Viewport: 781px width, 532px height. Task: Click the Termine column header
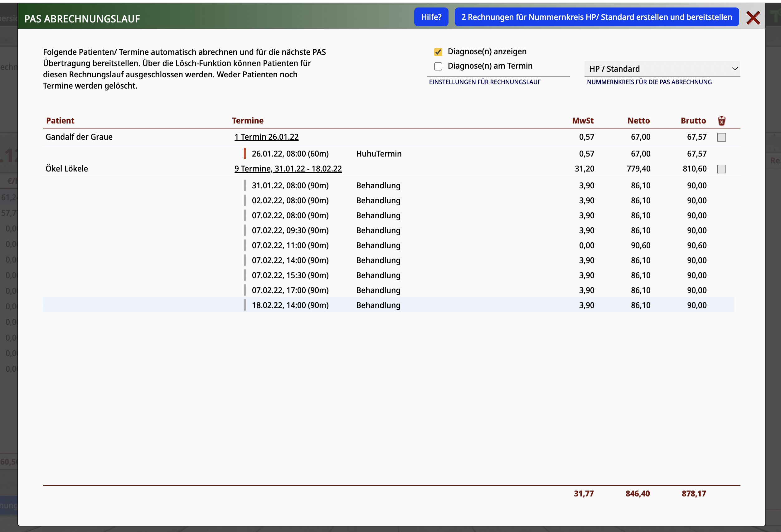pyautogui.click(x=248, y=121)
